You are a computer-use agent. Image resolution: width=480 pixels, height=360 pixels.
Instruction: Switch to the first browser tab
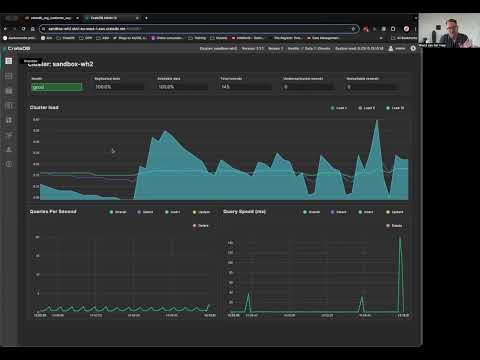(52, 18)
